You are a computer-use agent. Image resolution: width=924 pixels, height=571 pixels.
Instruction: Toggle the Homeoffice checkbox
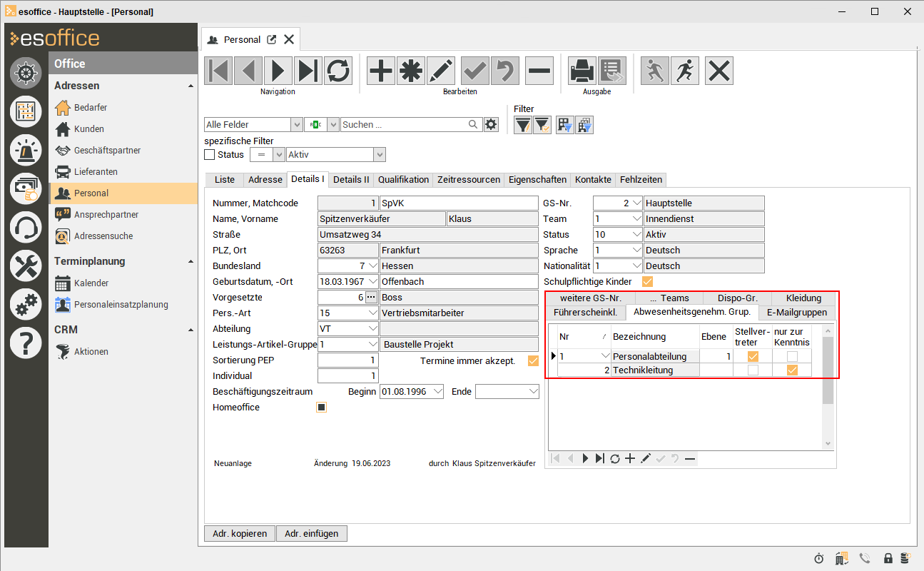click(x=322, y=408)
